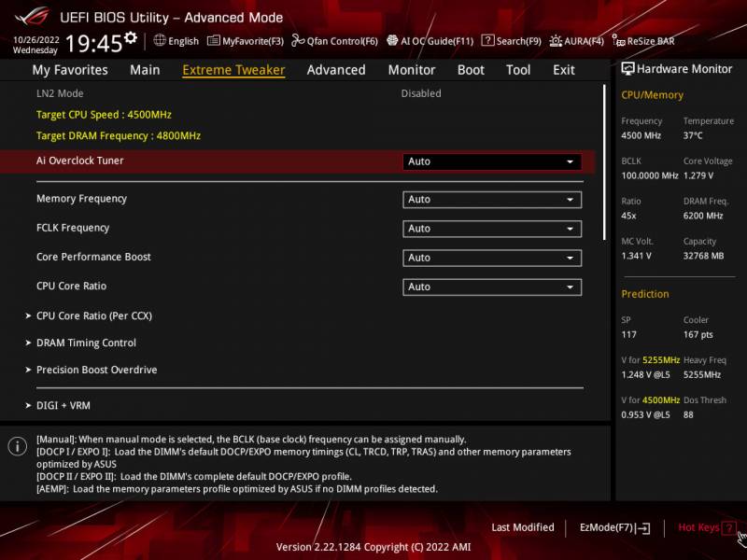Screen dimensions: 747x560
Task: Select the FCLK Frequency label
Action: click(73, 228)
